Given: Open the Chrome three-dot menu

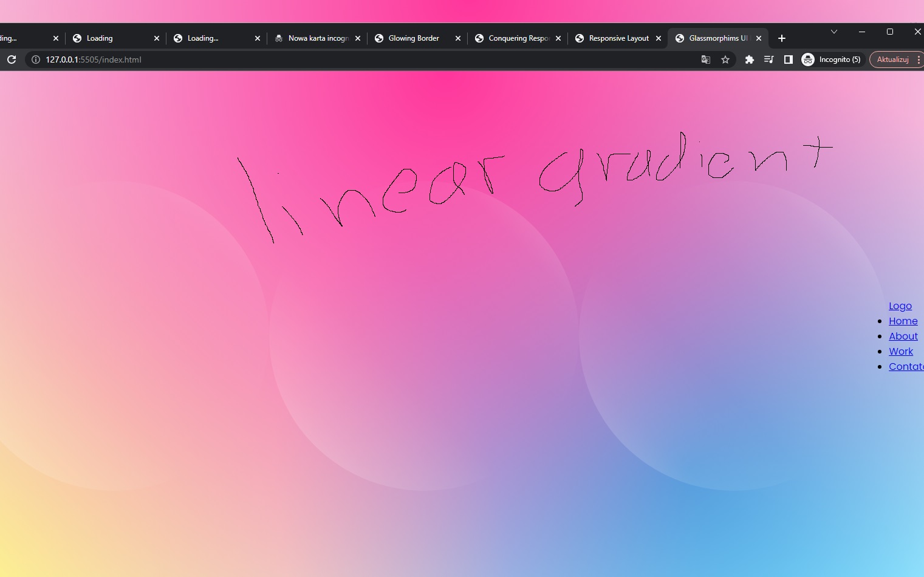Looking at the screenshot, I should click(919, 60).
